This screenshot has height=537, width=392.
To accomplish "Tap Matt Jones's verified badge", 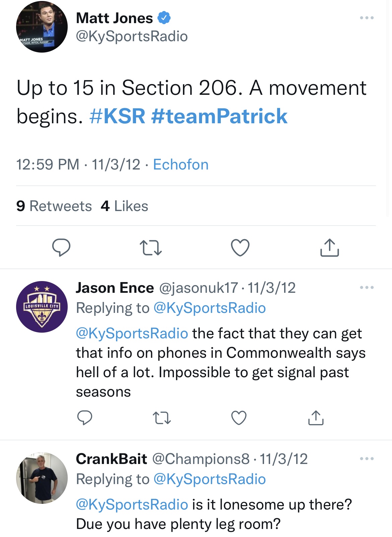I will pyautogui.click(x=164, y=18).
